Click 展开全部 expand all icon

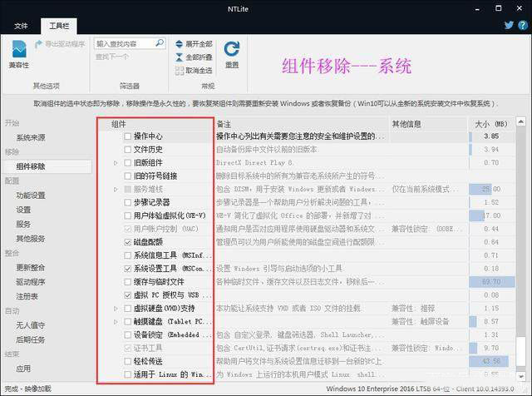(180, 44)
